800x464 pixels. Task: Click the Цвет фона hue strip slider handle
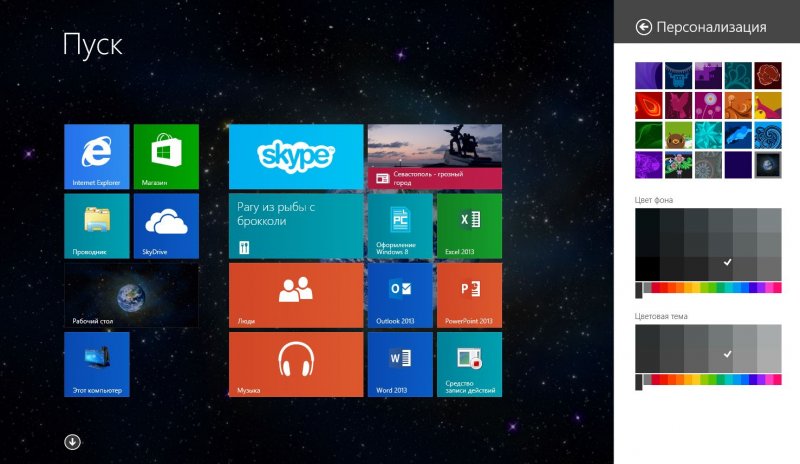point(639,289)
